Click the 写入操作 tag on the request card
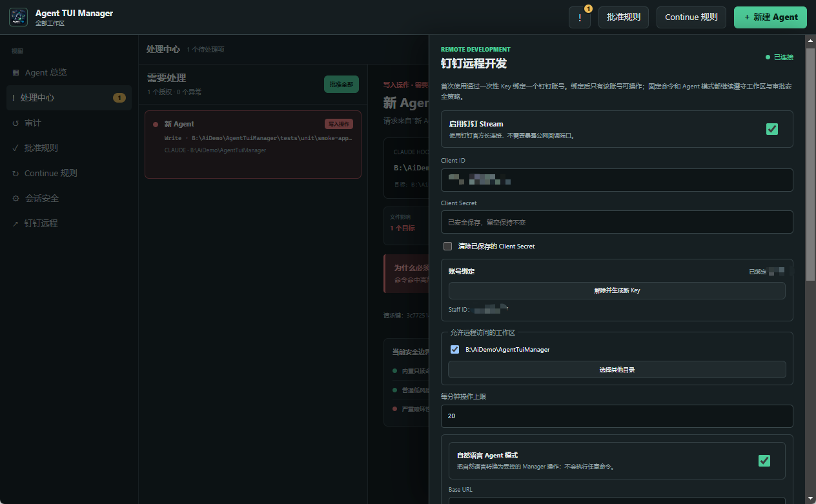This screenshot has height=504, width=816. coord(339,124)
